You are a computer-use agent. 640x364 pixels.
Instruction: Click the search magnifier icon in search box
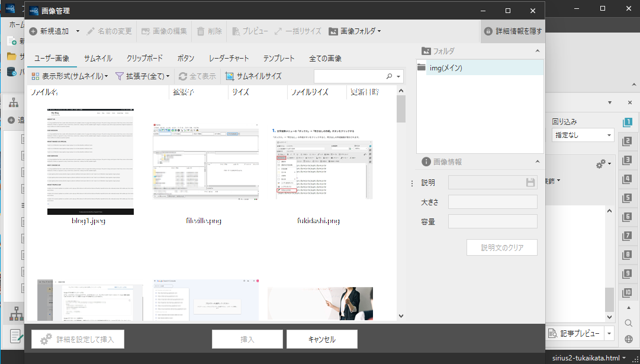pos(389,76)
